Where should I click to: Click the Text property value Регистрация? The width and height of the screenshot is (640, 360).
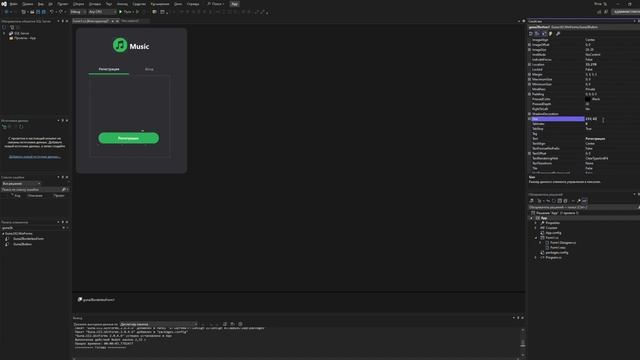click(x=595, y=139)
